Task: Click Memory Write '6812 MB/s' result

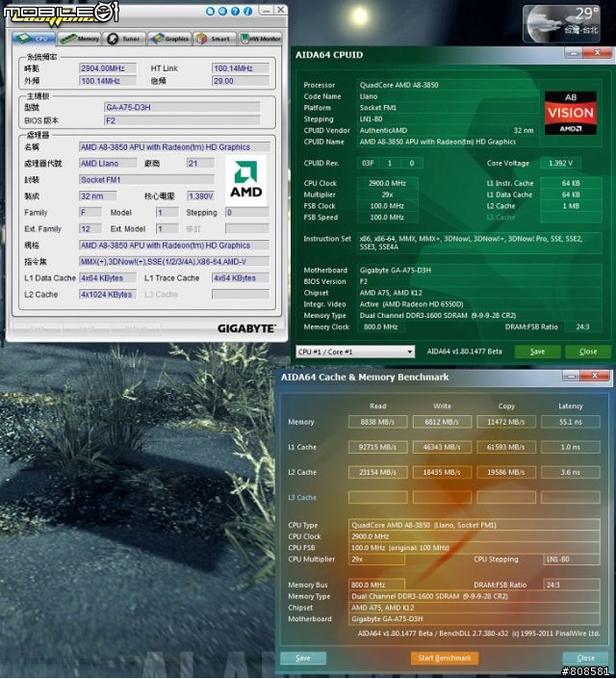Action: click(x=442, y=422)
